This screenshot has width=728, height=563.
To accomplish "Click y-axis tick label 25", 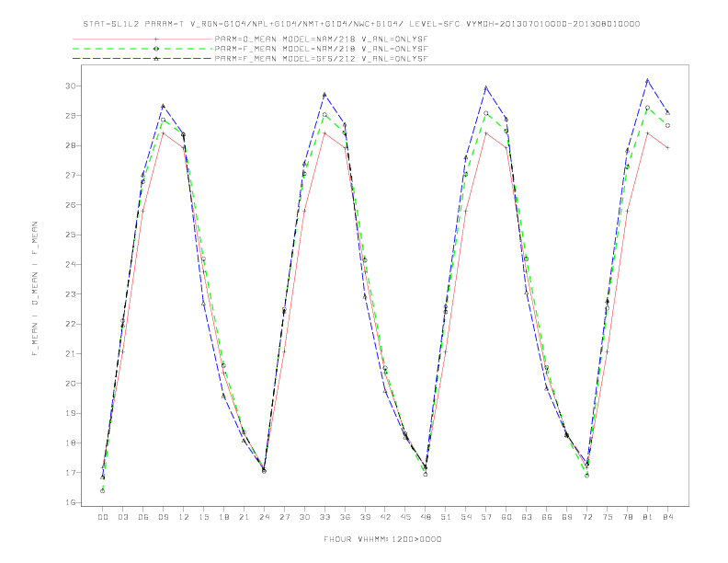I will (x=71, y=235).
